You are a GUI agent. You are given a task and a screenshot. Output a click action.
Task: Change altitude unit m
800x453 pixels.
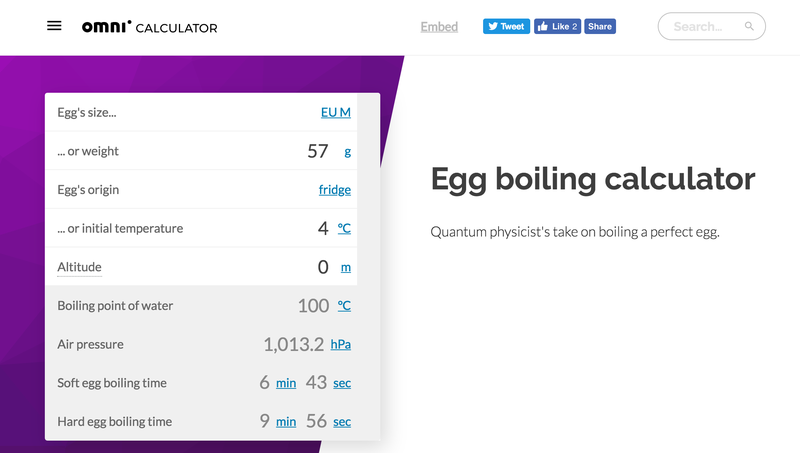coord(346,267)
